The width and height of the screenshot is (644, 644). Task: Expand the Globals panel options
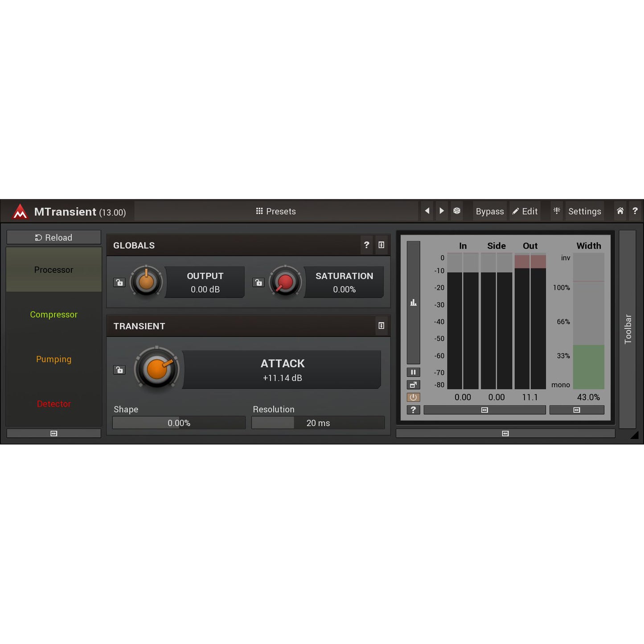[381, 245]
